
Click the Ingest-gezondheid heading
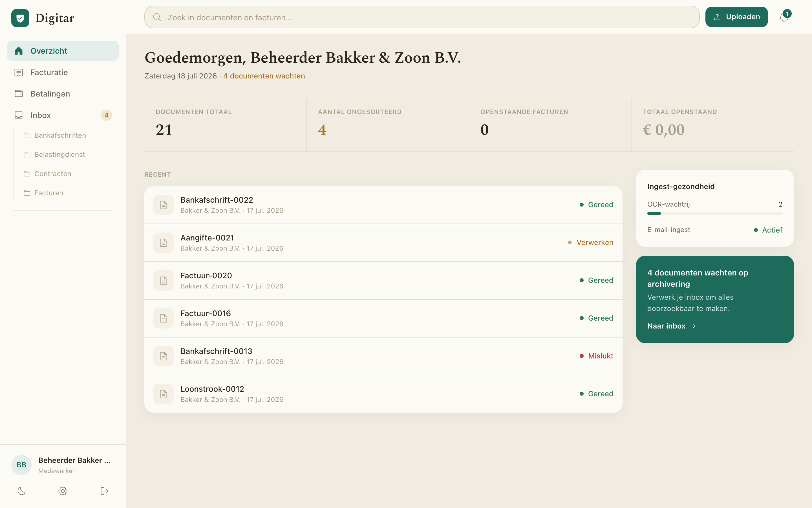(x=681, y=187)
